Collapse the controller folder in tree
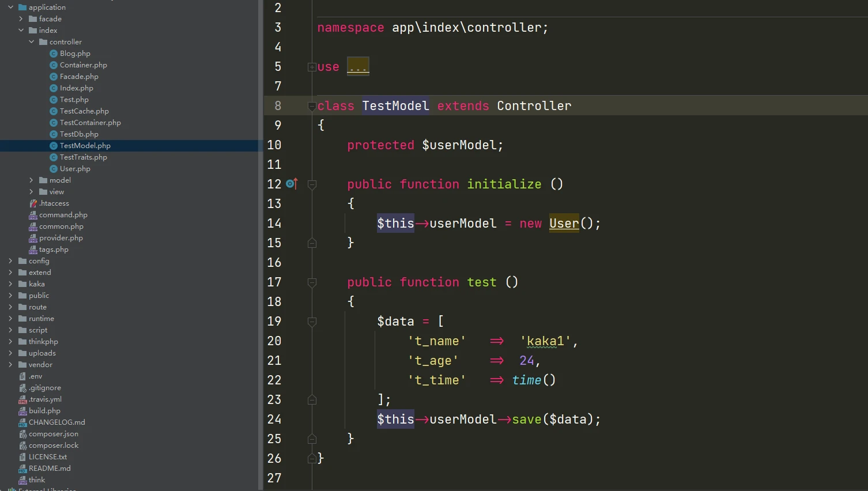 coord(31,42)
